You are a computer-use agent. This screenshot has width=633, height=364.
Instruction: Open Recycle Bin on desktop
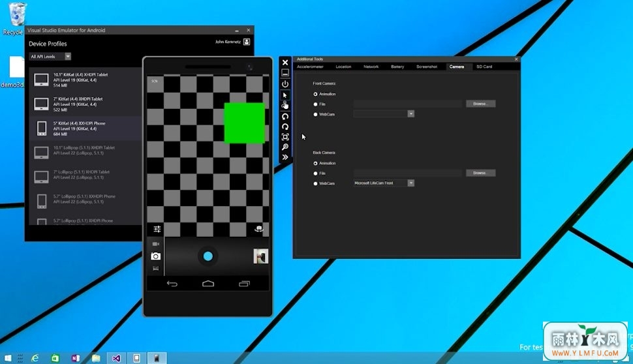coord(16,18)
